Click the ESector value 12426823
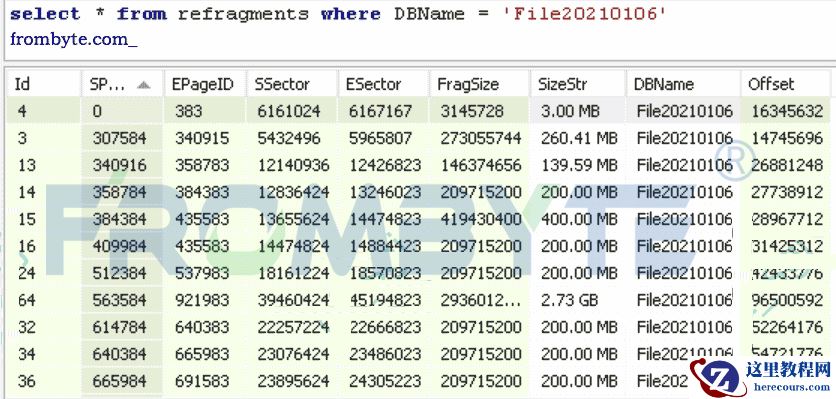Image resolution: width=836 pixels, height=399 pixels. tap(385, 165)
